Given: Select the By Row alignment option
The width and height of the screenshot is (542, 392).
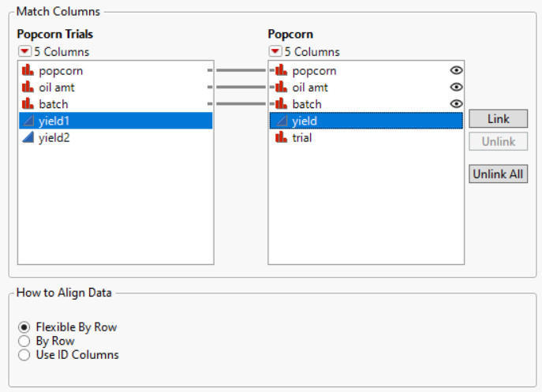Looking at the screenshot, I should pos(25,342).
